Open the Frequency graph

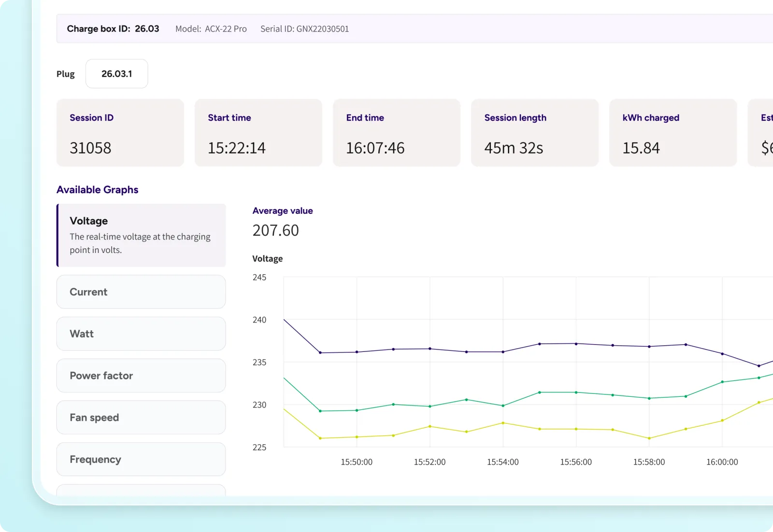(x=141, y=459)
